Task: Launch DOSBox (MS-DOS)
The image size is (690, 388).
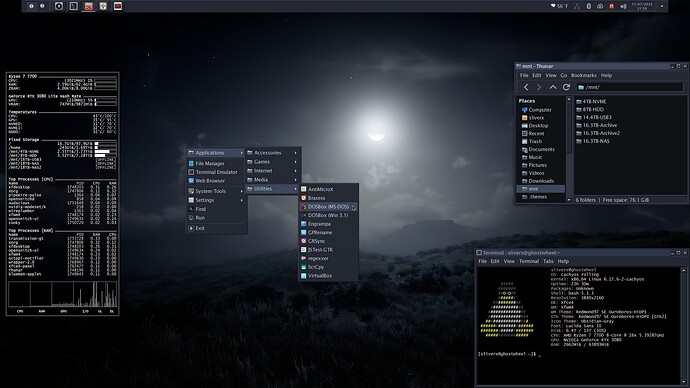Action: tap(328, 207)
